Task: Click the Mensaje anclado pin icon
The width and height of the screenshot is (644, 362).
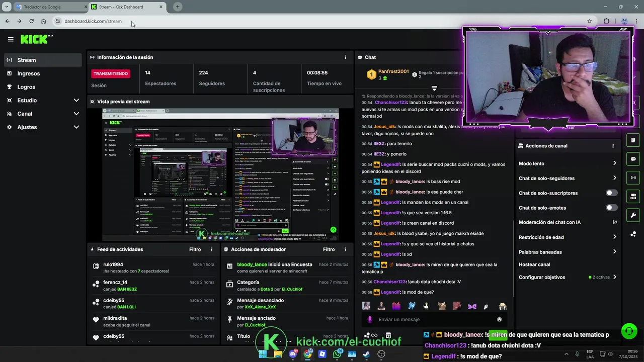Action: click(229, 320)
